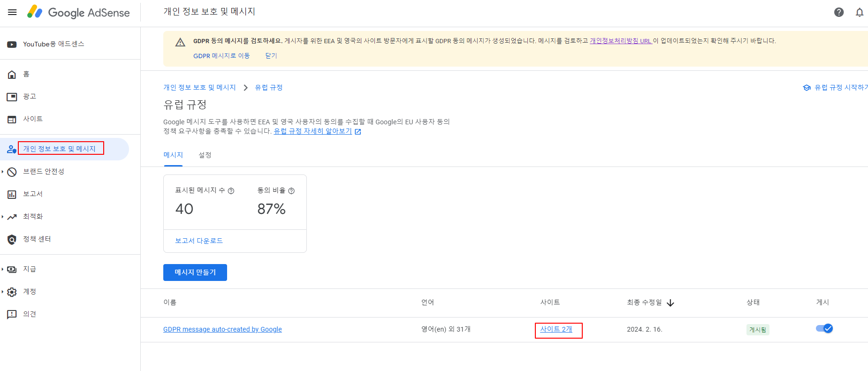Image resolution: width=868 pixels, height=371 pixels.
Task: Click the Google AdSense logo
Action: (78, 12)
